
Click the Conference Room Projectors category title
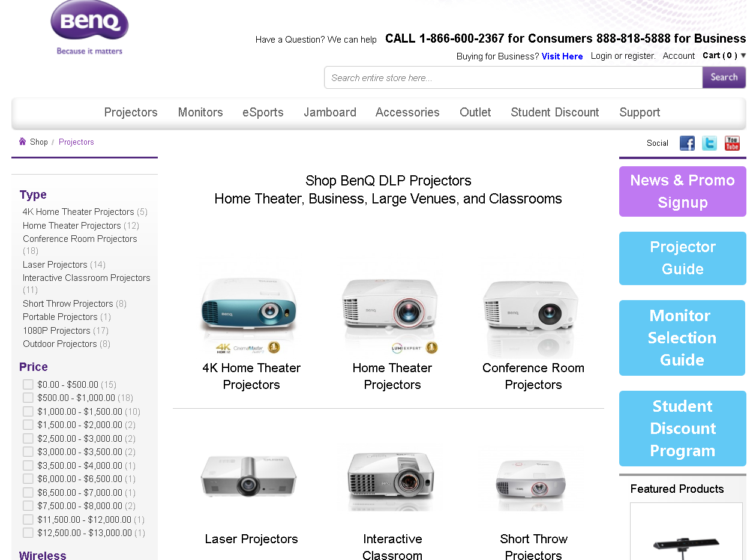click(x=533, y=376)
